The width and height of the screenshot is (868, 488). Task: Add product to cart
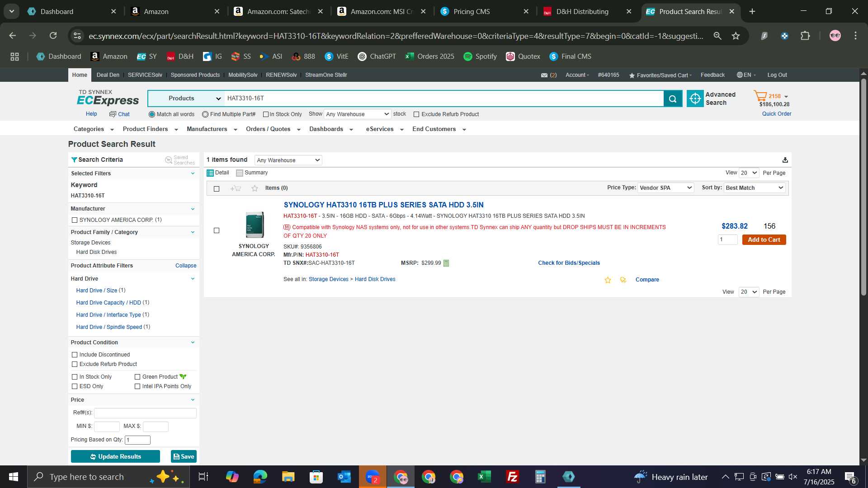click(x=764, y=240)
